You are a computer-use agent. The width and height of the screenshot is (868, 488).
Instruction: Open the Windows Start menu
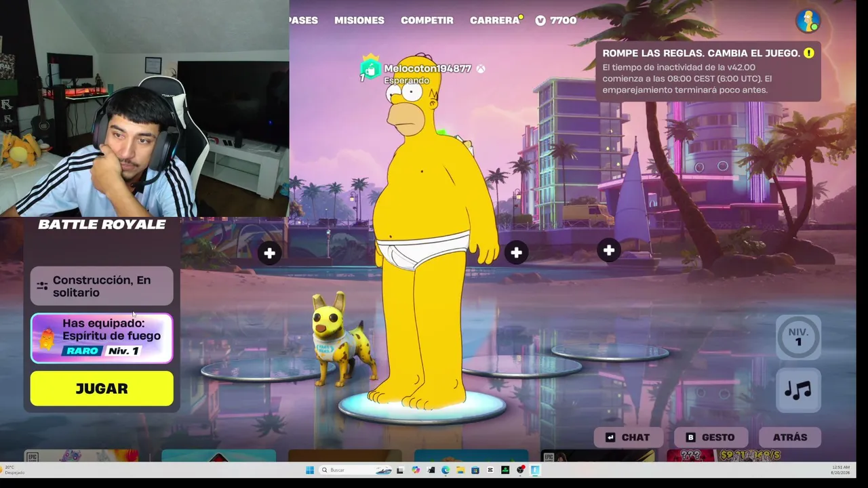310,470
